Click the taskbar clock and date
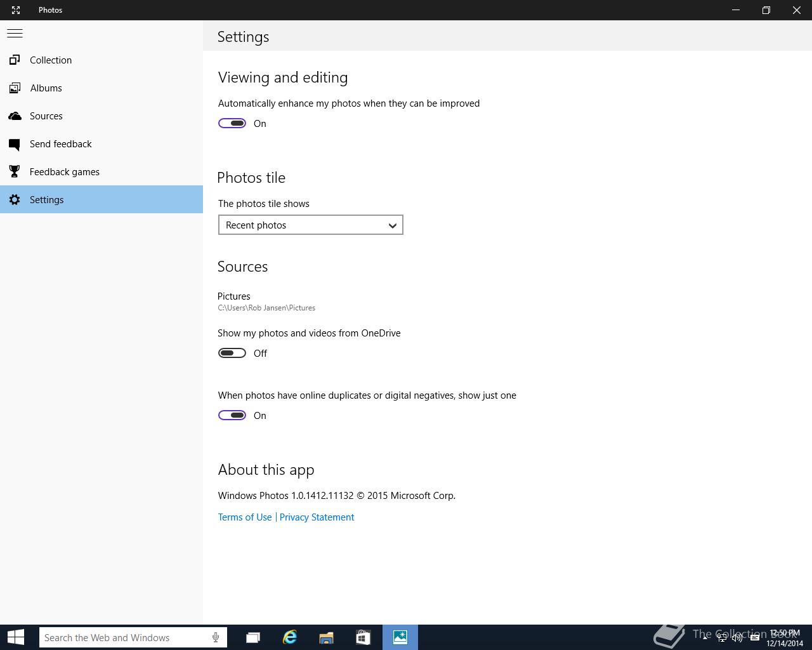 pos(785,638)
